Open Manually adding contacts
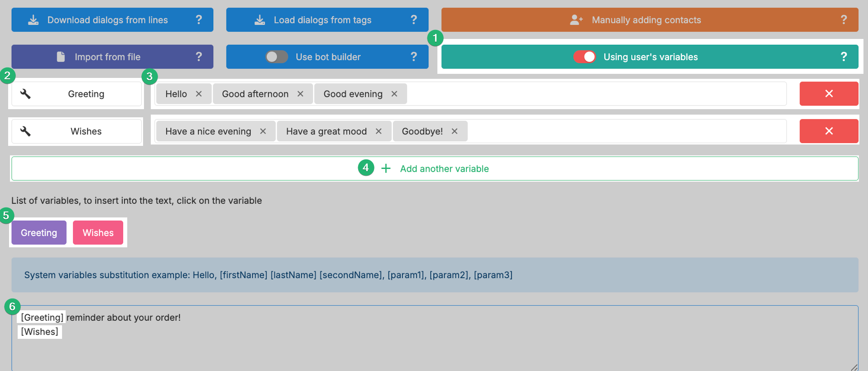The height and width of the screenshot is (371, 868). 646,20
